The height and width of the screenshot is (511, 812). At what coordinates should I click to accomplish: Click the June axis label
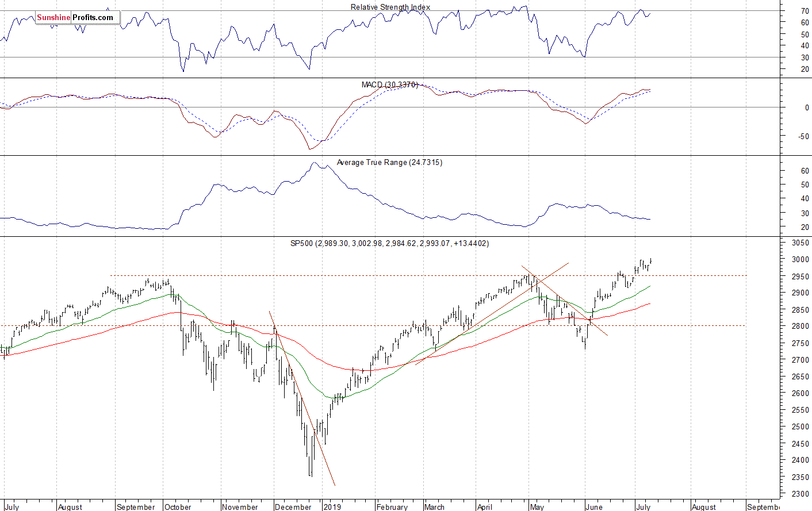point(594,507)
